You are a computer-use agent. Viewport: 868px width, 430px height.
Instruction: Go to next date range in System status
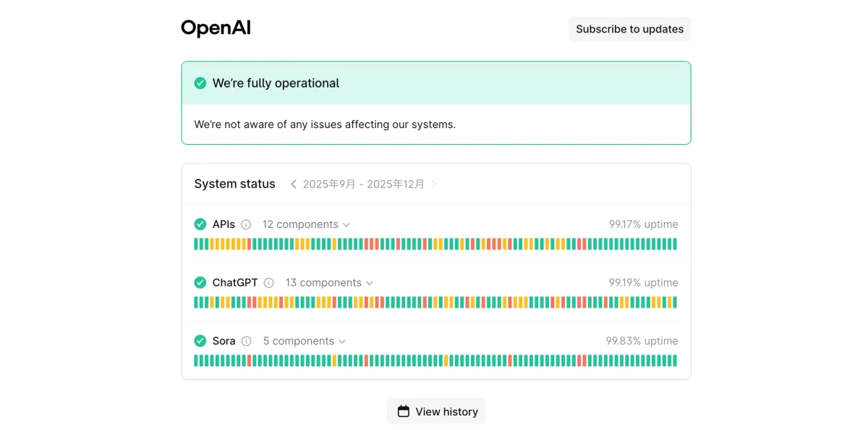[434, 185]
